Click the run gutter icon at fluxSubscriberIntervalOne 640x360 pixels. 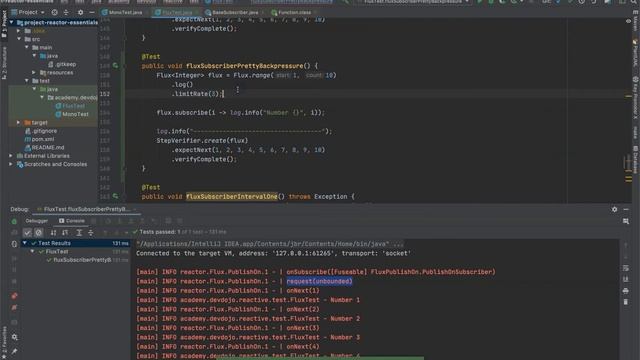[x=116, y=196]
